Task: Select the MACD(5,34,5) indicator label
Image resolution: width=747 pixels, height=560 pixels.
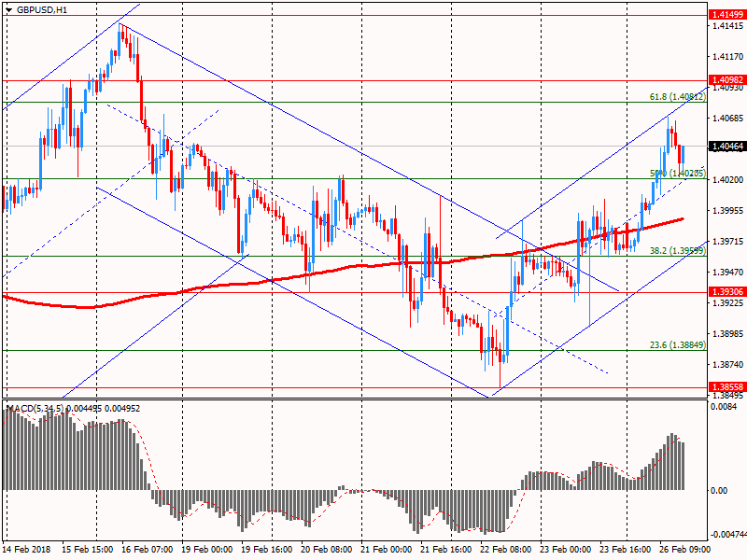Action: (35, 409)
